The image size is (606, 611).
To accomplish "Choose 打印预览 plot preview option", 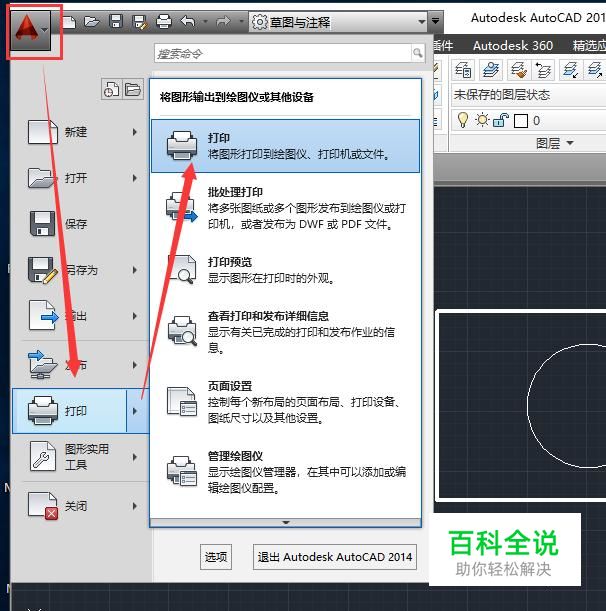I will 285,270.
